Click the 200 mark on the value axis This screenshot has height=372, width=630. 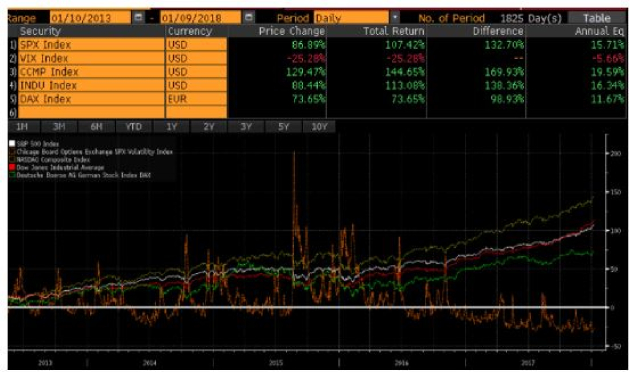click(x=616, y=153)
